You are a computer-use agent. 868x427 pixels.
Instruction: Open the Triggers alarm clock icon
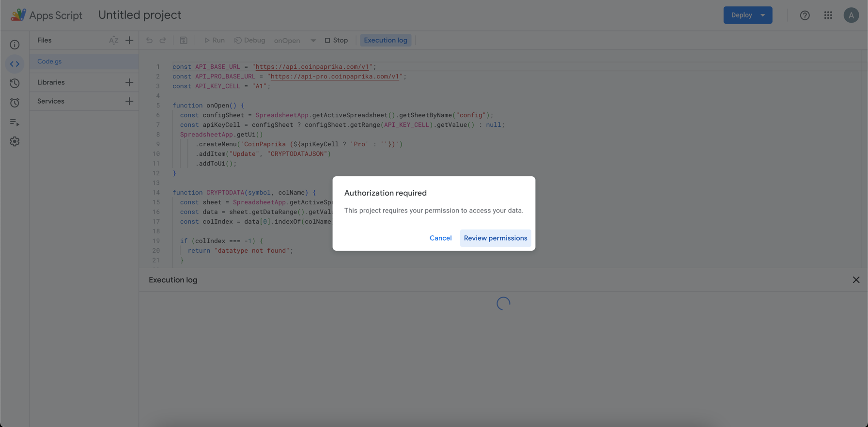pyautogui.click(x=15, y=103)
